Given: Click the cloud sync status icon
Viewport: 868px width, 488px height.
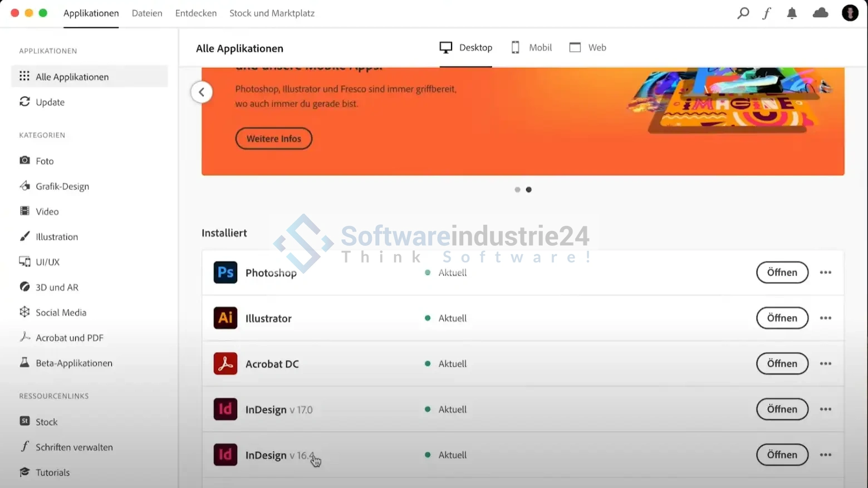Looking at the screenshot, I should pos(820,13).
